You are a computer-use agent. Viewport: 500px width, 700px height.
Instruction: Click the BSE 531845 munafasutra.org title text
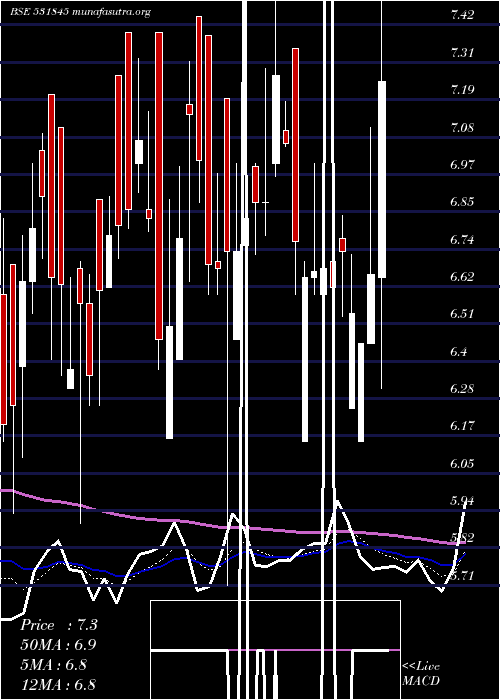point(80,12)
